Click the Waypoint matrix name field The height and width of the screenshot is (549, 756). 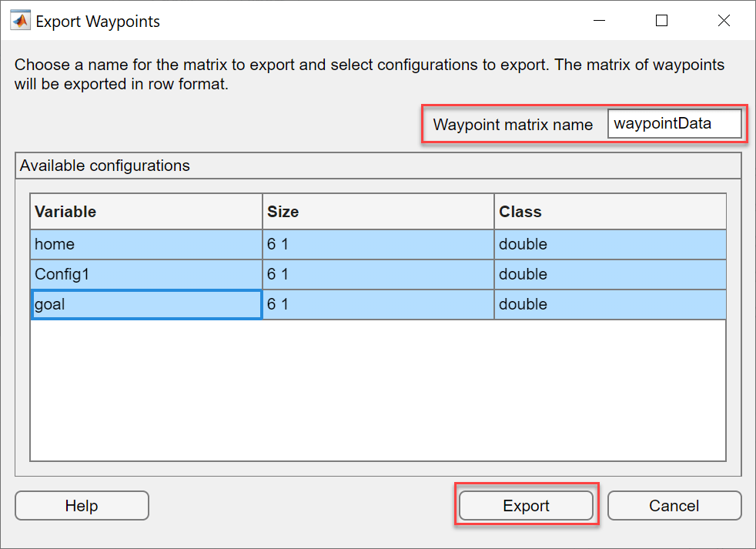coord(674,124)
